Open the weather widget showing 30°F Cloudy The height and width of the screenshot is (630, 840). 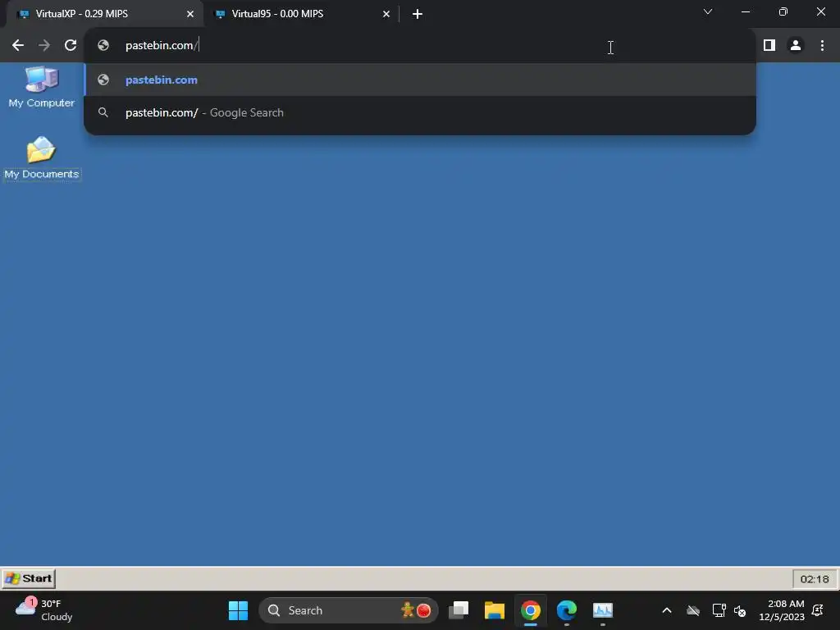tap(44, 610)
